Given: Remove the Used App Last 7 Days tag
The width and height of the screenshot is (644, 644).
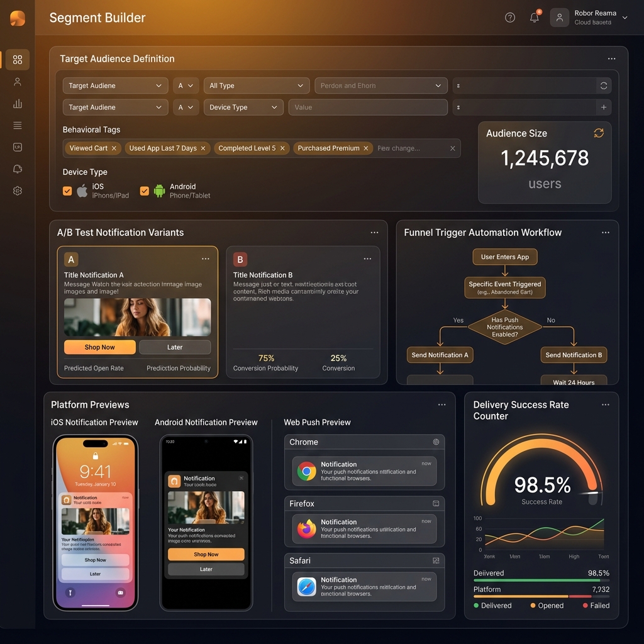Looking at the screenshot, I should pos(203,148).
